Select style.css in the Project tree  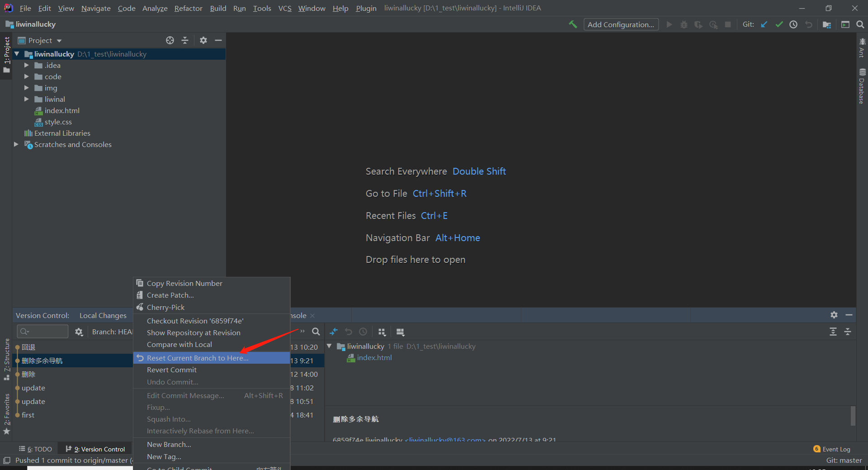(x=58, y=122)
